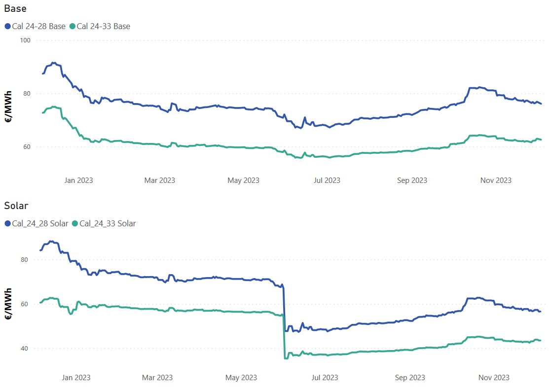Click the 40 value on Solar y-axis

[x=24, y=349]
